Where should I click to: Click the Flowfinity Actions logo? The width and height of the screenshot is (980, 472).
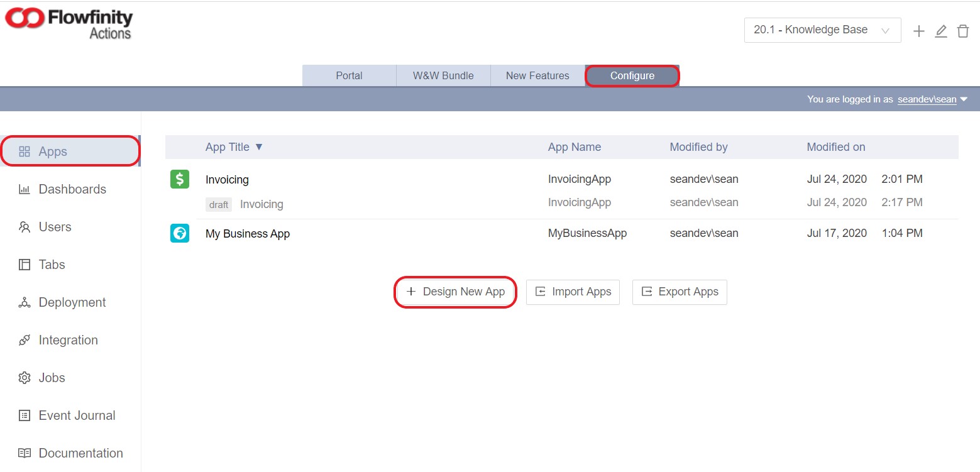[69, 24]
